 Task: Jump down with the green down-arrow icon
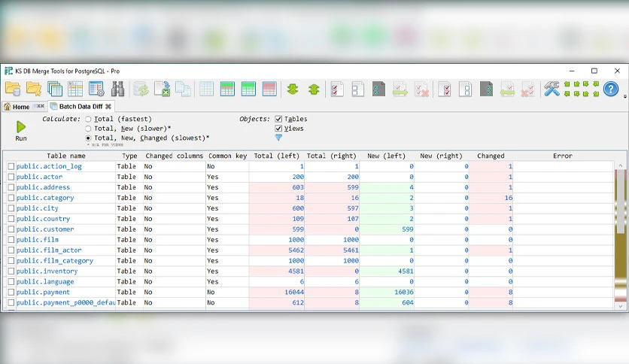(x=293, y=89)
